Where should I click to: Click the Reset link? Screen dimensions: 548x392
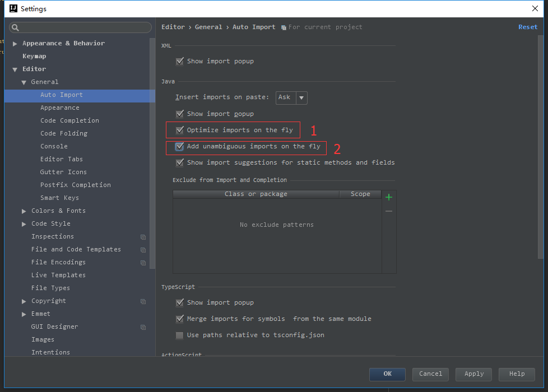point(527,27)
